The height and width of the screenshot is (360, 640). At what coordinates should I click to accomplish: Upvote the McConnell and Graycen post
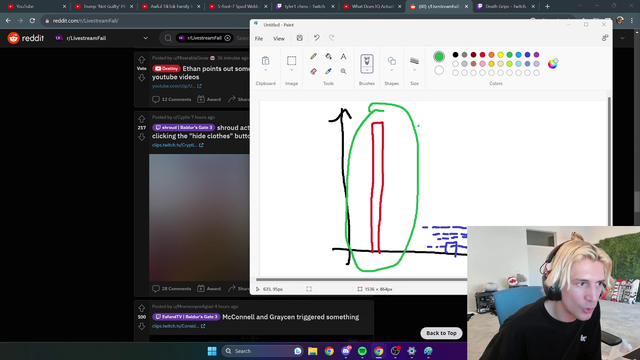(142, 308)
